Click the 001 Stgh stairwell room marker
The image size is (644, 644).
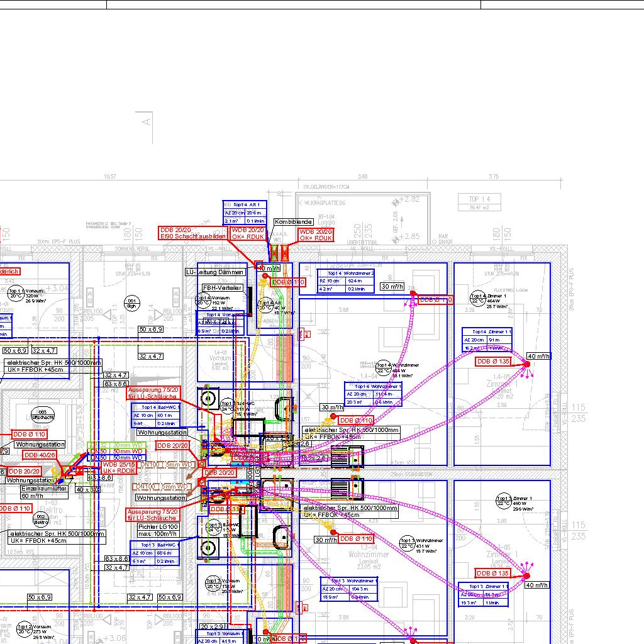(x=131, y=303)
